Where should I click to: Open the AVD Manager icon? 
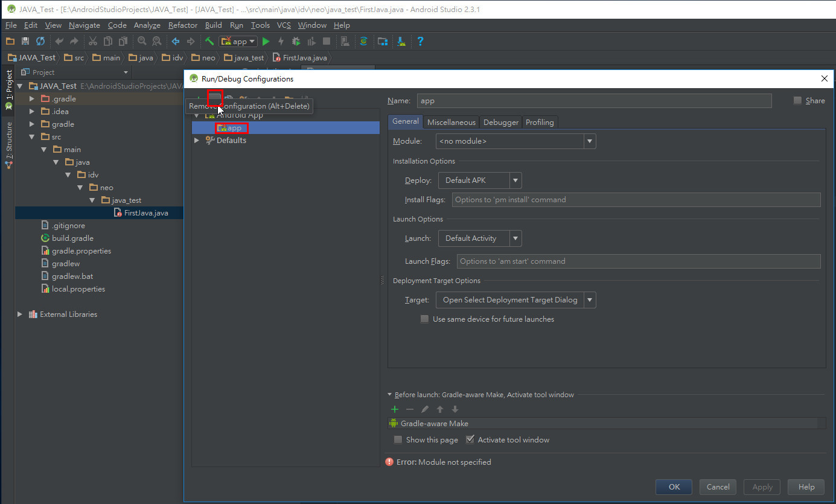click(x=345, y=41)
